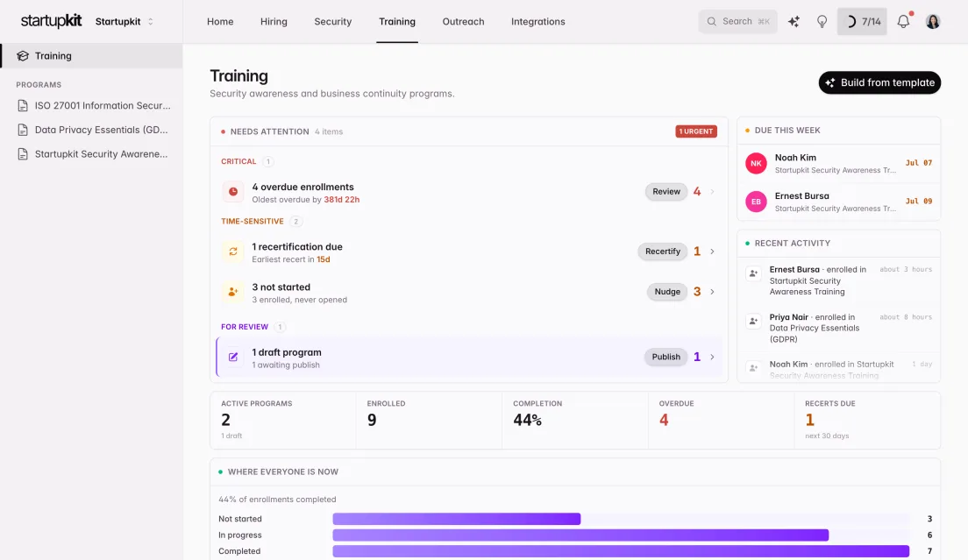Open the user profile avatar
Viewport: 968px width, 560px height.
(x=933, y=22)
